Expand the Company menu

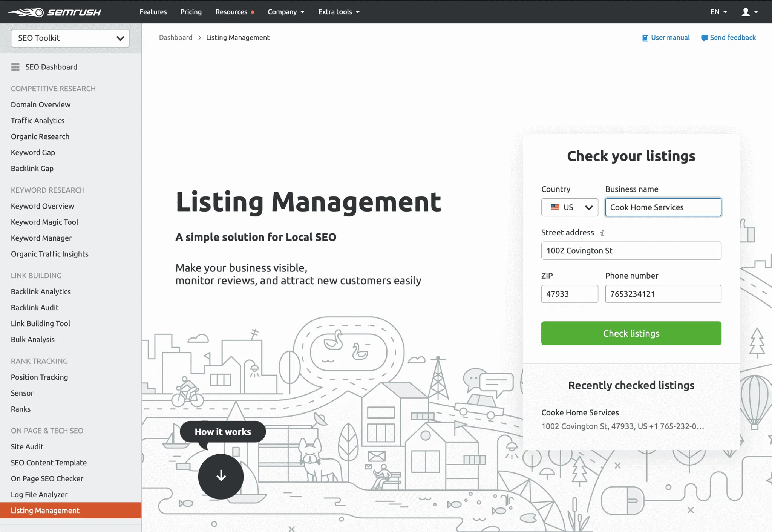tap(286, 12)
